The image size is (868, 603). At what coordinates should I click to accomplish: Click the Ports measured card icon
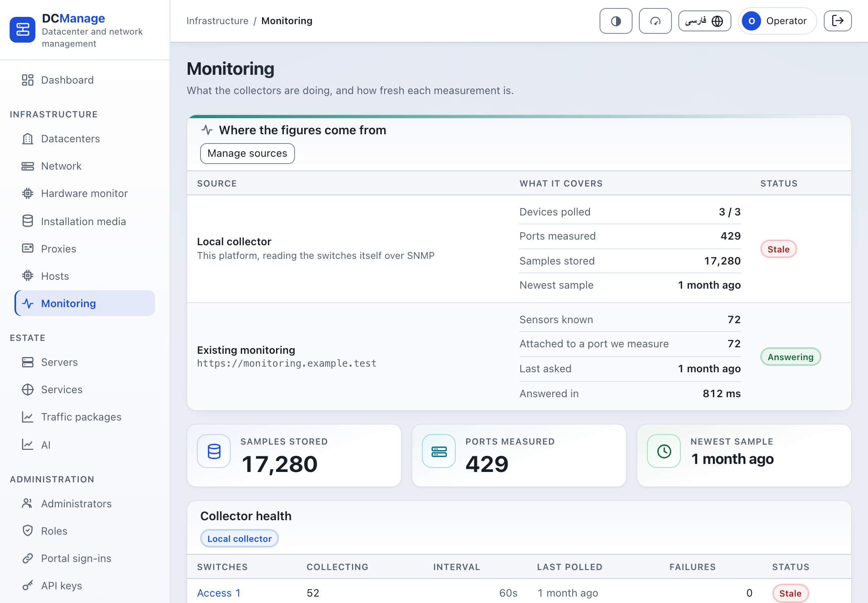point(439,451)
